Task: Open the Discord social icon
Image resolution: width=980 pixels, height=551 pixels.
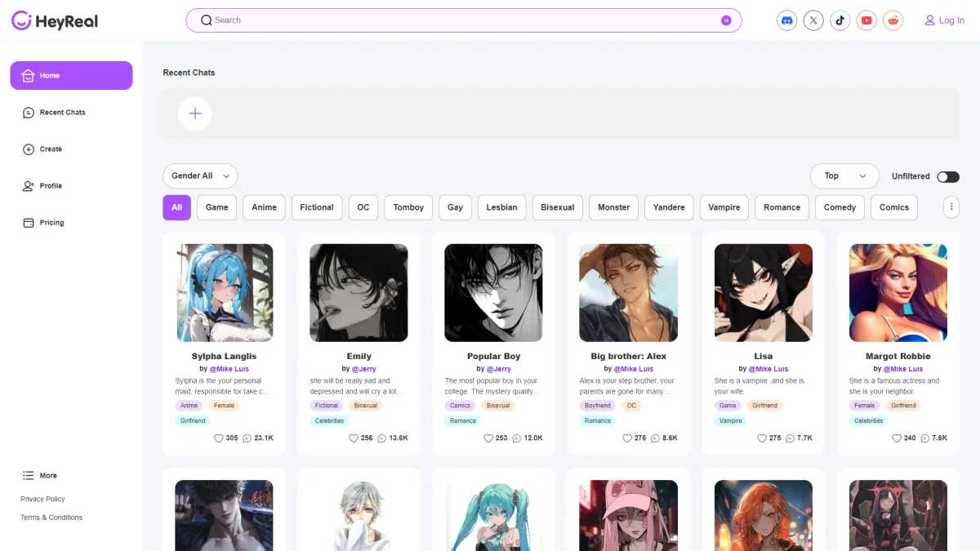Action: pyautogui.click(x=786, y=20)
